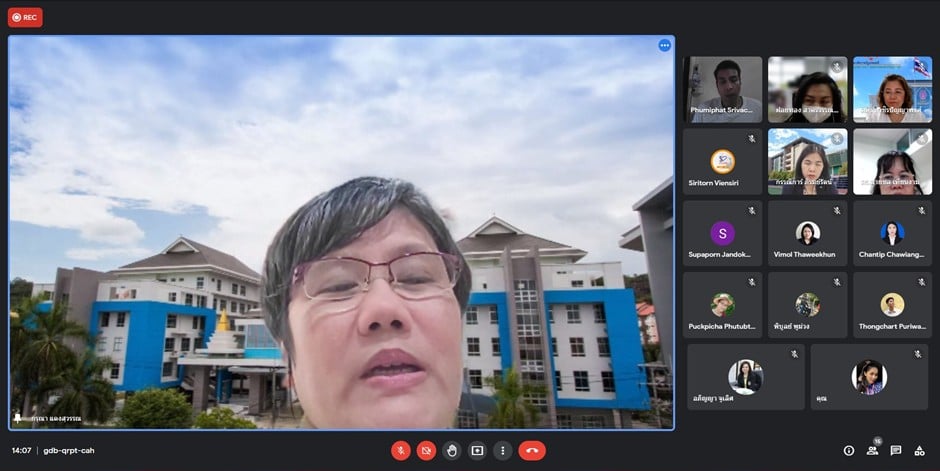
Task: Click the pin icon on the main video
Action: point(17,417)
